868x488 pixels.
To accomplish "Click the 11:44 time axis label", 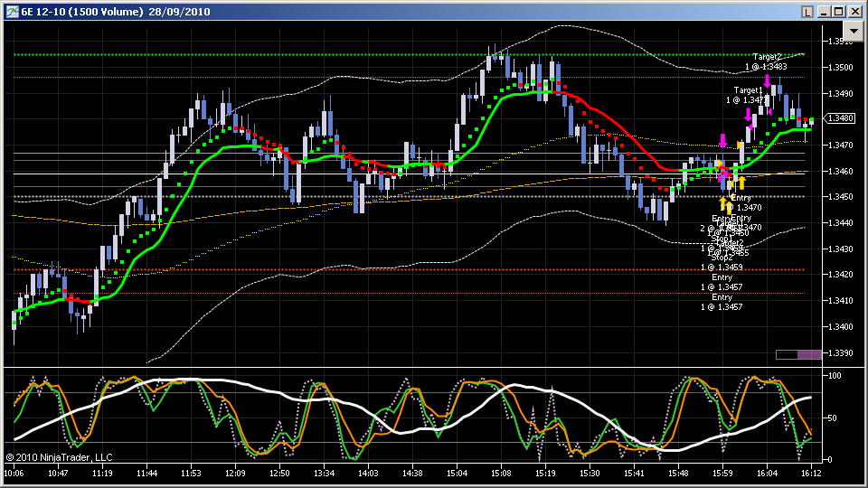I will coord(146,473).
